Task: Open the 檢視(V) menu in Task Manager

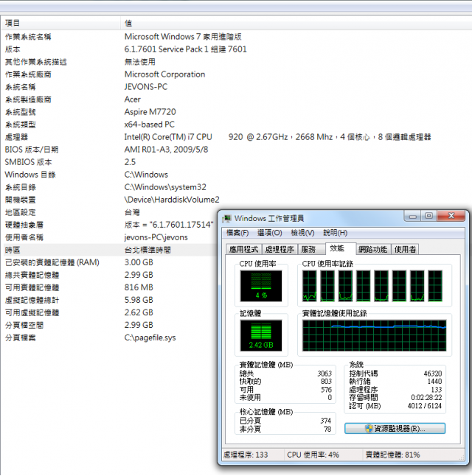Action: 302,233
